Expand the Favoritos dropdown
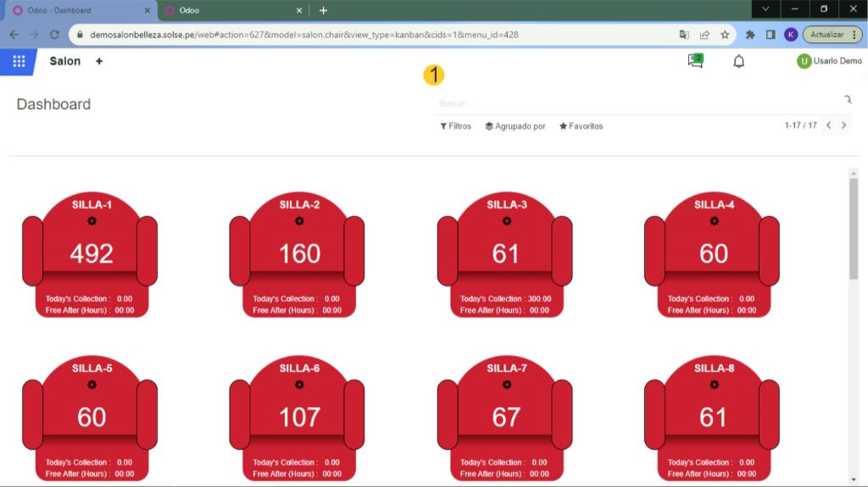Screen dimensions: 868x487 coord(581,126)
